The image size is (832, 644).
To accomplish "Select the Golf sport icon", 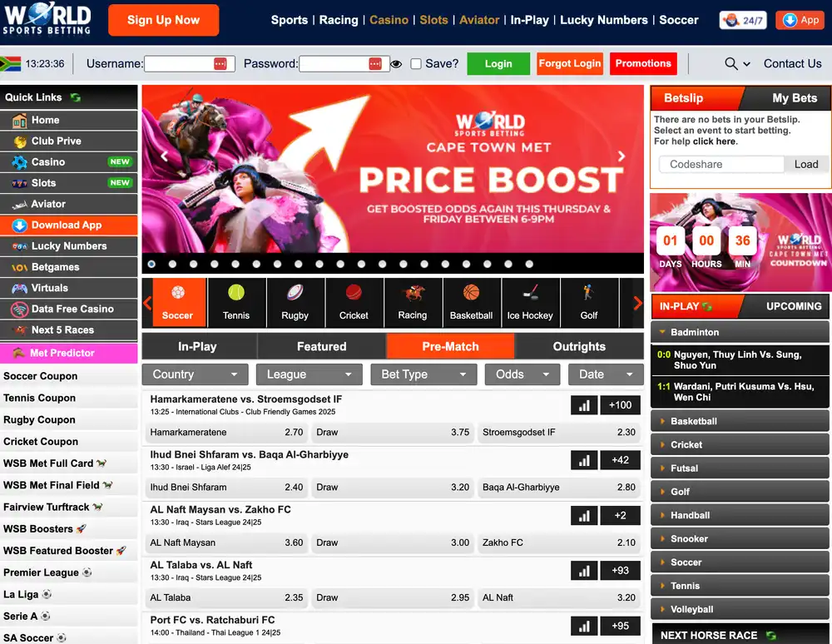I will click(589, 303).
